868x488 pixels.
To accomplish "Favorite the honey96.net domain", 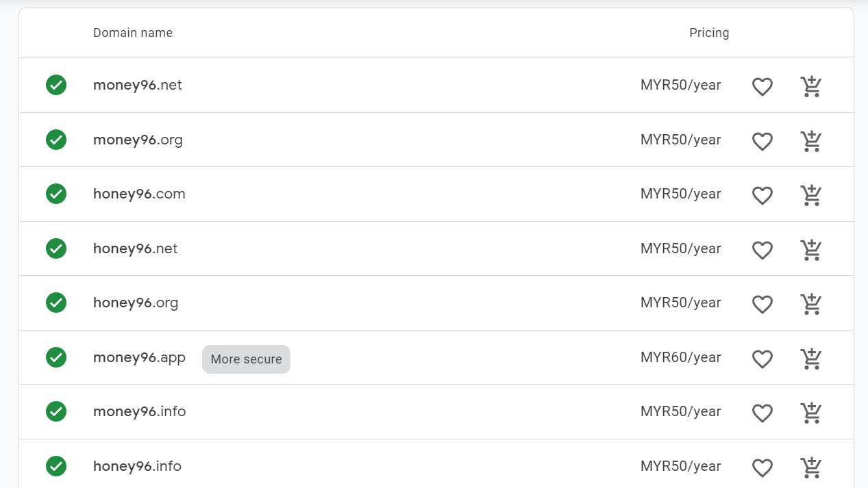I will (762, 250).
